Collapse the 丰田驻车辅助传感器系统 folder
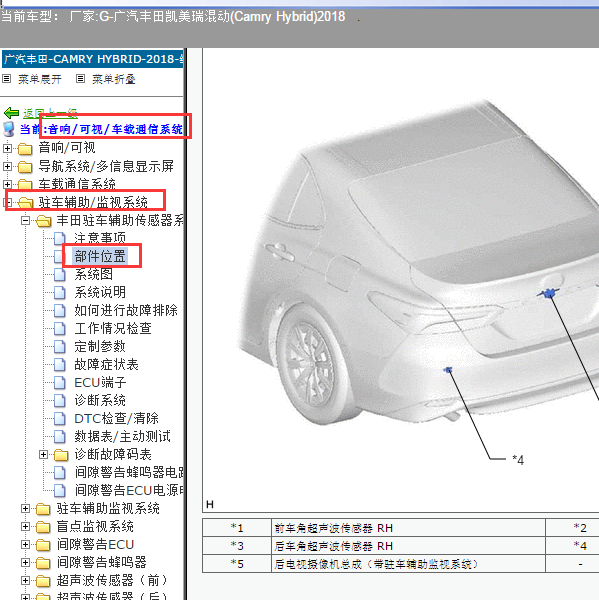This screenshot has width=599, height=600. (x=25, y=221)
